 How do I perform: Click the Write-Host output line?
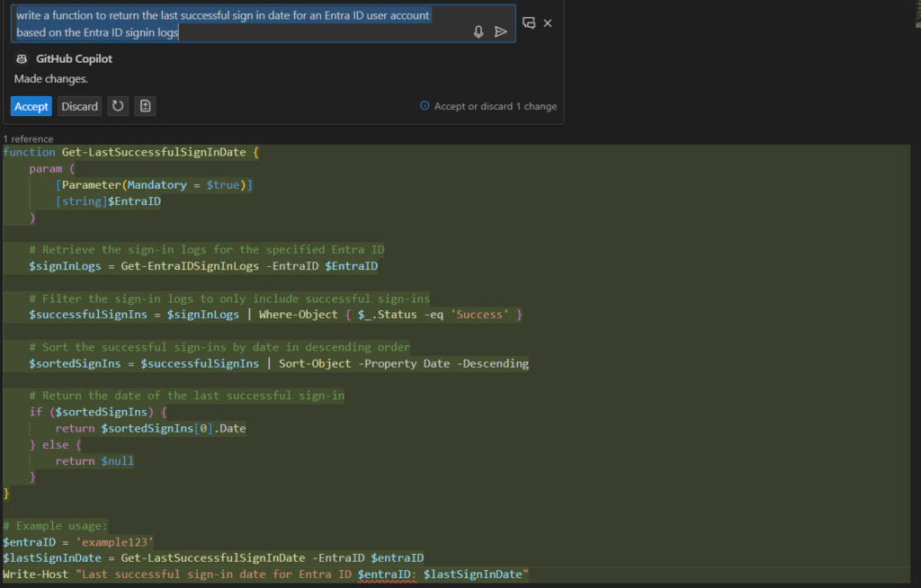[x=265, y=574]
